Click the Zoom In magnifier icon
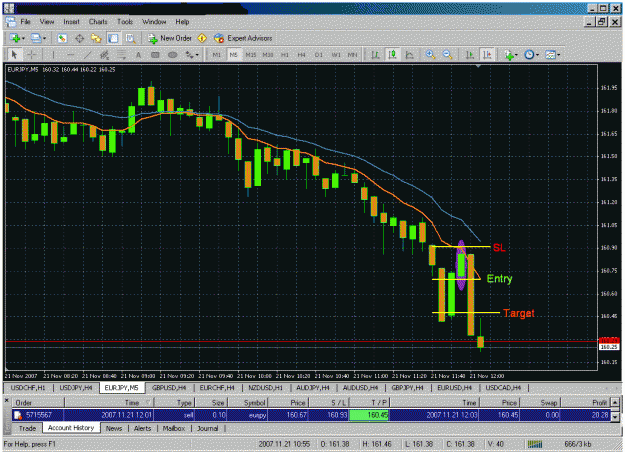Image resolution: width=625 pixels, height=452 pixels. tap(430, 55)
